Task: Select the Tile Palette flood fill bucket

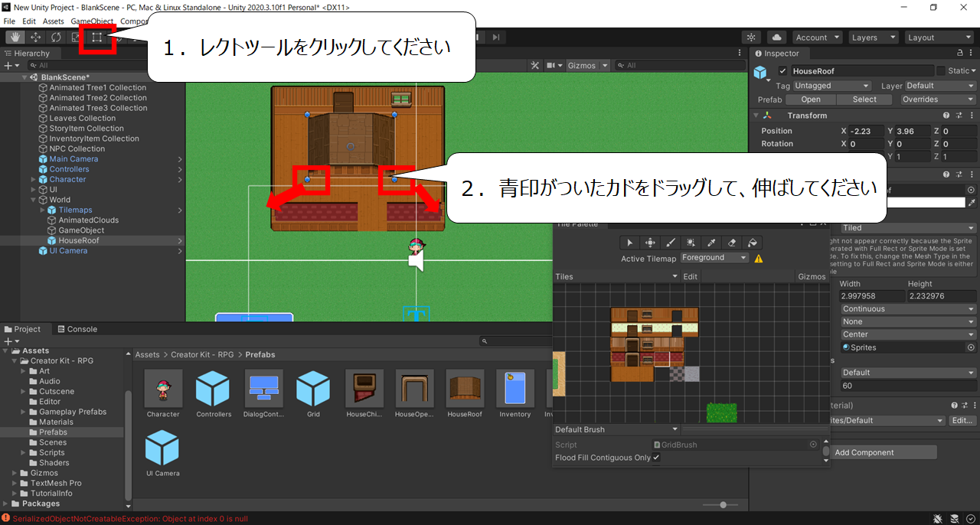Action: [x=753, y=243]
